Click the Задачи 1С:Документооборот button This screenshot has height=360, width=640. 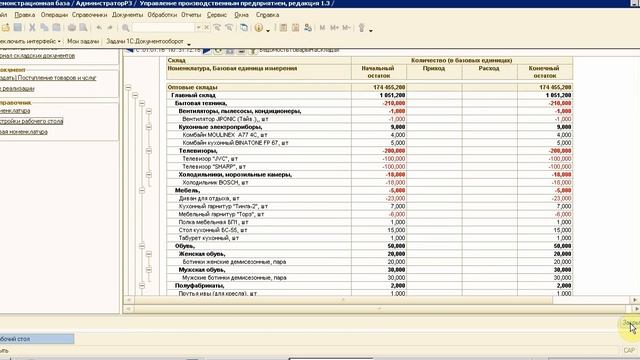[144, 41]
